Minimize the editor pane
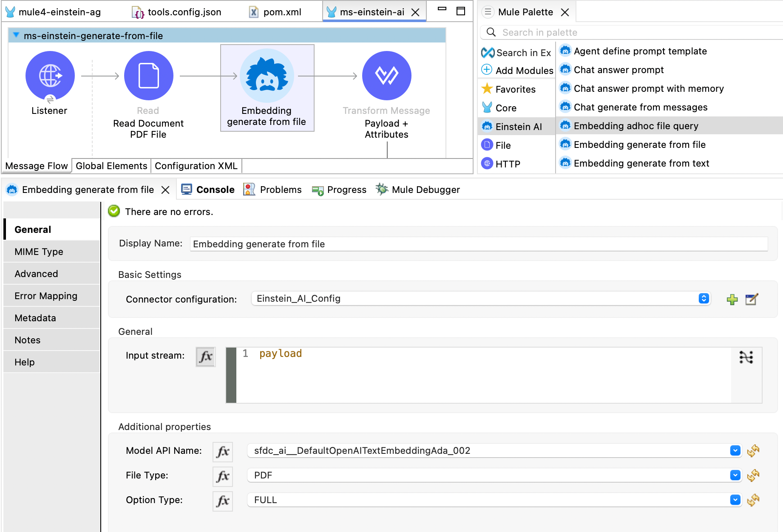The width and height of the screenshot is (783, 532). coord(442,9)
